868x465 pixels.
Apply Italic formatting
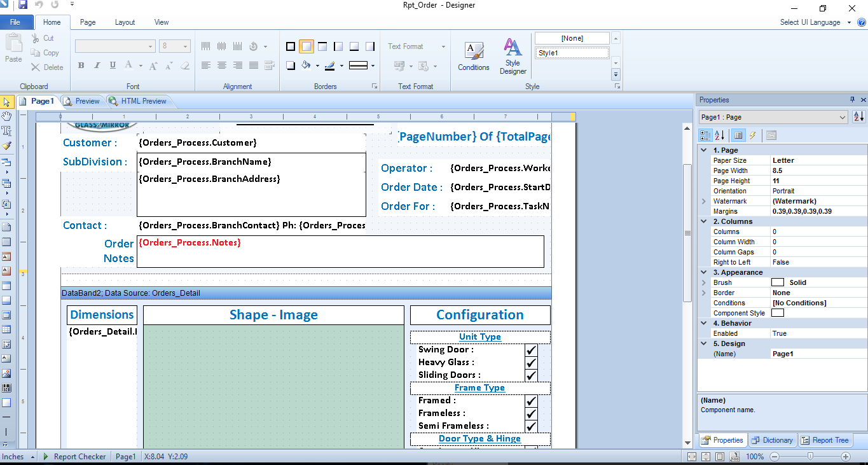point(97,66)
